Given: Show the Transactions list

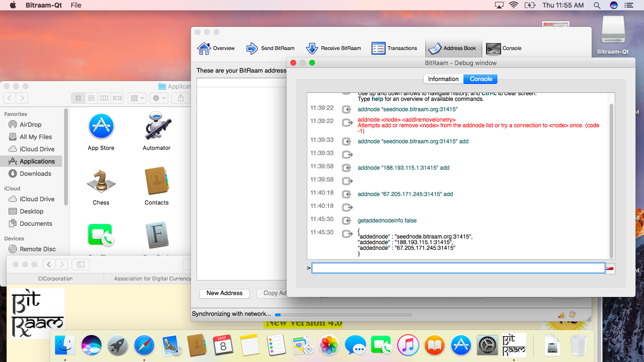Looking at the screenshot, I should pyautogui.click(x=395, y=48).
